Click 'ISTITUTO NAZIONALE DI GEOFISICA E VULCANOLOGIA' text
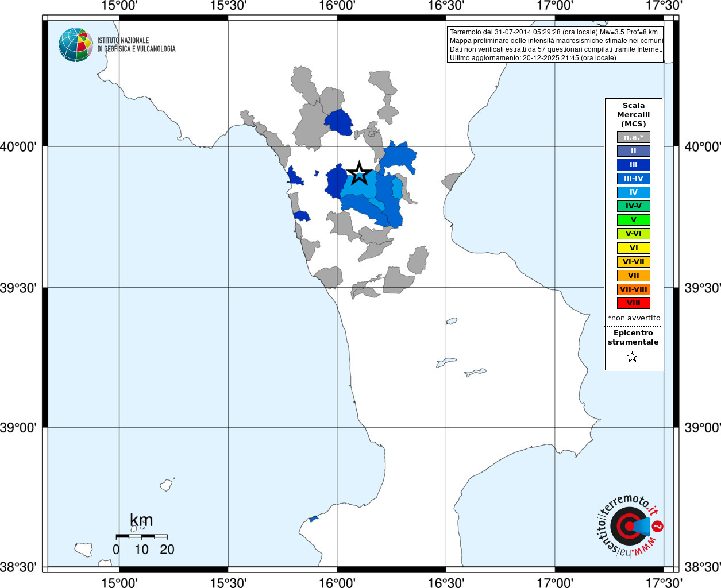Image resolution: width=721 pixels, height=588 pixels. coord(136,45)
